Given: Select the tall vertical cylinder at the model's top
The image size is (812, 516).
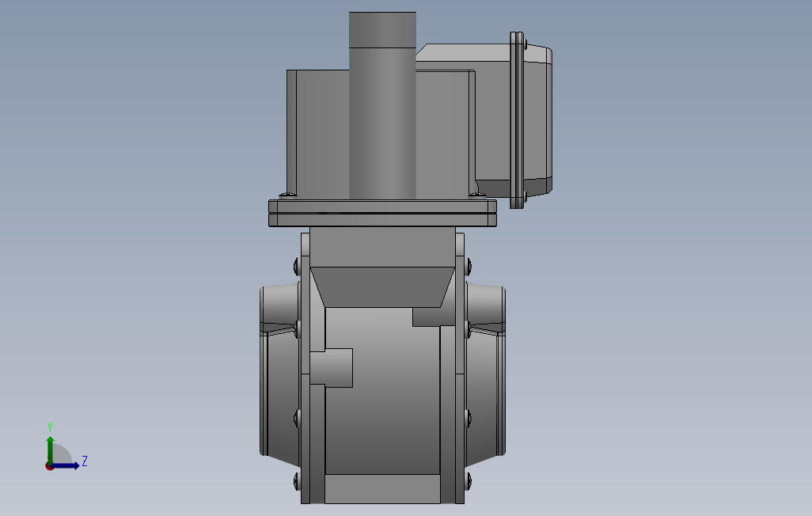Looking at the screenshot, I should (x=383, y=105).
